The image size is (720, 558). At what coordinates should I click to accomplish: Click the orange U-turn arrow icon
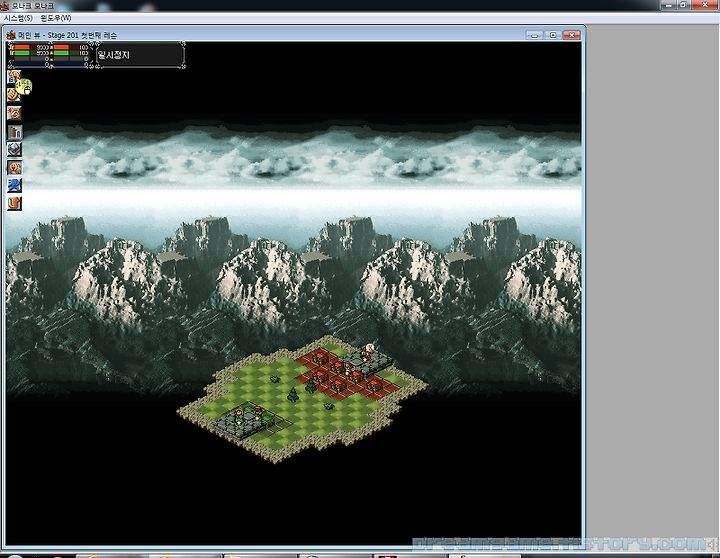click(14, 203)
